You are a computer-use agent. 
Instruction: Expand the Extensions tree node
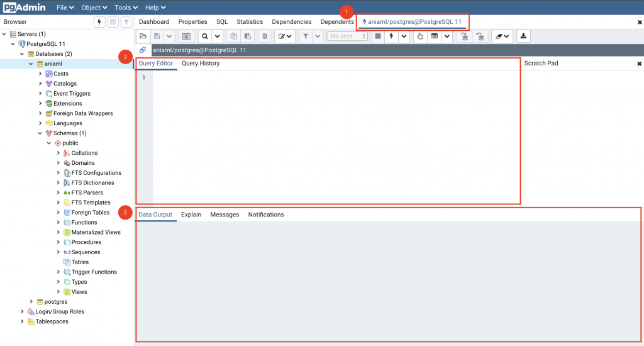[x=40, y=104]
